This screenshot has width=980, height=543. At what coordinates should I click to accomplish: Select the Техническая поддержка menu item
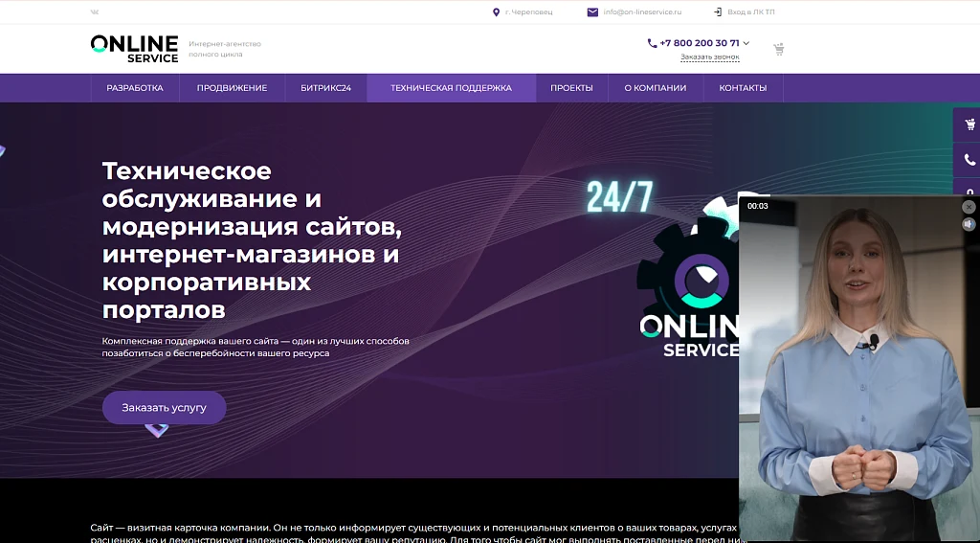coord(452,87)
